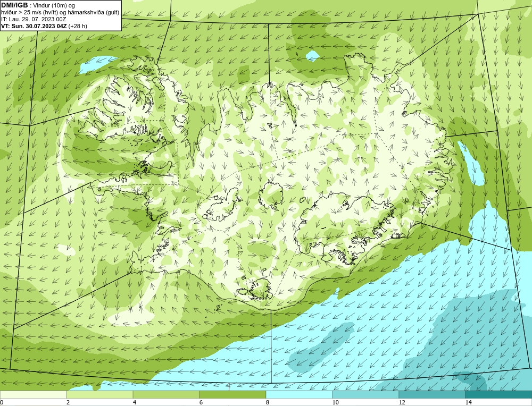Click the valid time line 'VT: Sun. 30.07.2023 04Z'
Image resolution: width=532 pixels, height=406 pixels.
(34, 26)
